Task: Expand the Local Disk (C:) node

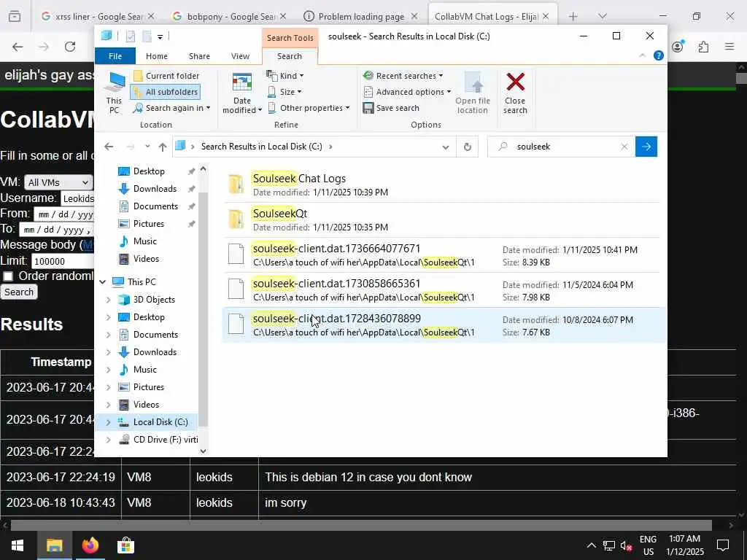Action: click(x=108, y=422)
